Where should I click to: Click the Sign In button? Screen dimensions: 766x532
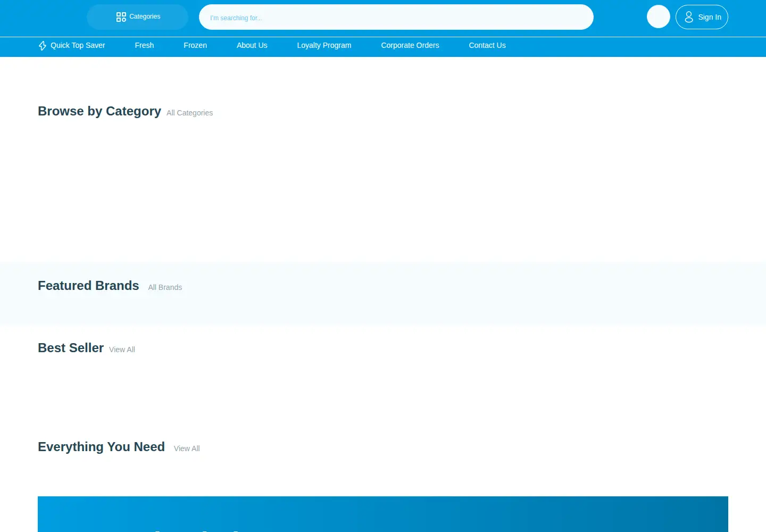tap(702, 17)
